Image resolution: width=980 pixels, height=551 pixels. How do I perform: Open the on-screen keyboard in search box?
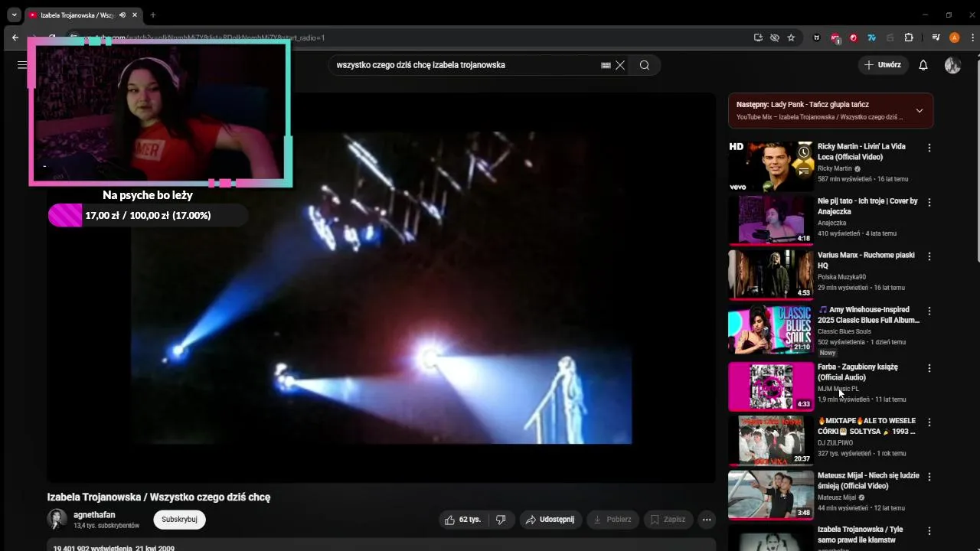[x=606, y=65]
